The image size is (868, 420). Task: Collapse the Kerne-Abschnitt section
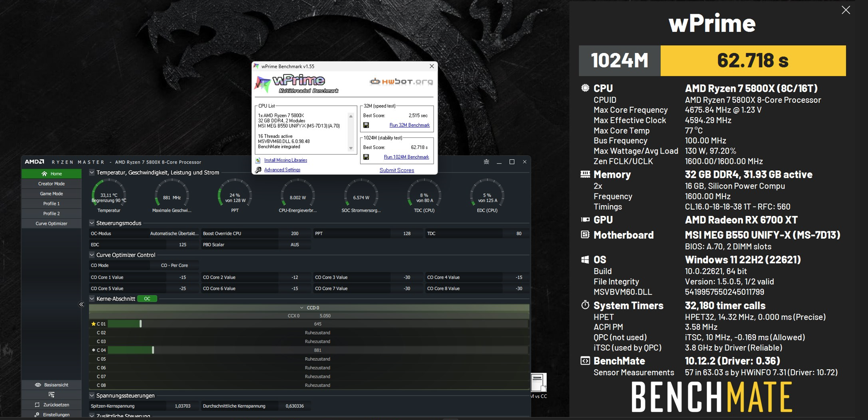tap(92, 299)
